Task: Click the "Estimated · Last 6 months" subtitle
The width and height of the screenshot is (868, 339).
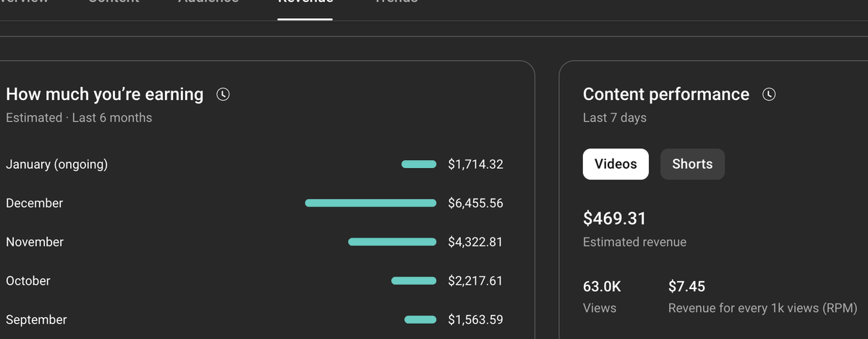Action: click(x=79, y=117)
